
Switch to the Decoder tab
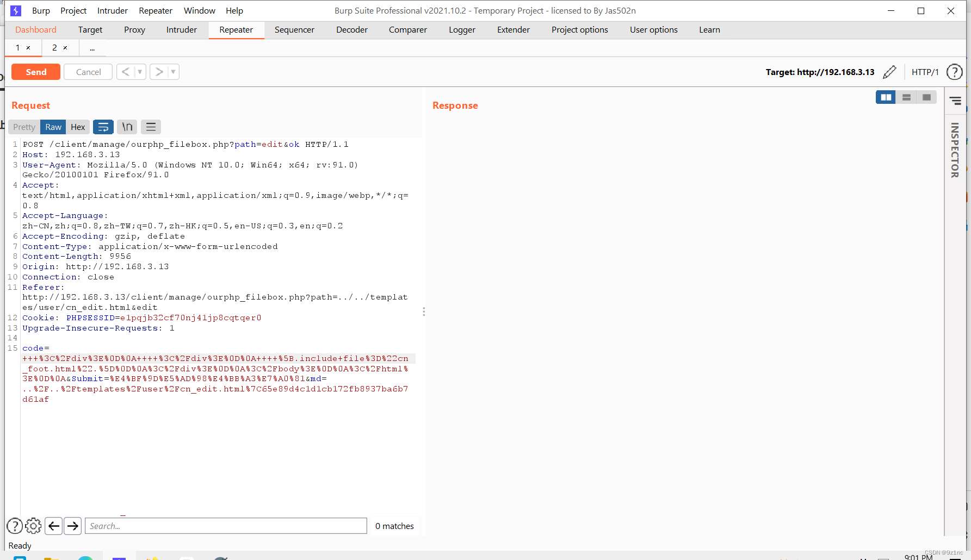[x=352, y=30]
